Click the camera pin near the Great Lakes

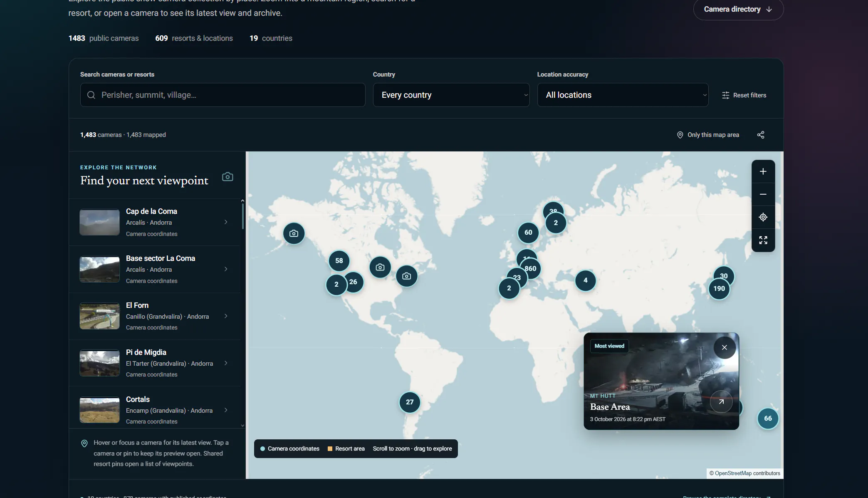click(380, 267)
